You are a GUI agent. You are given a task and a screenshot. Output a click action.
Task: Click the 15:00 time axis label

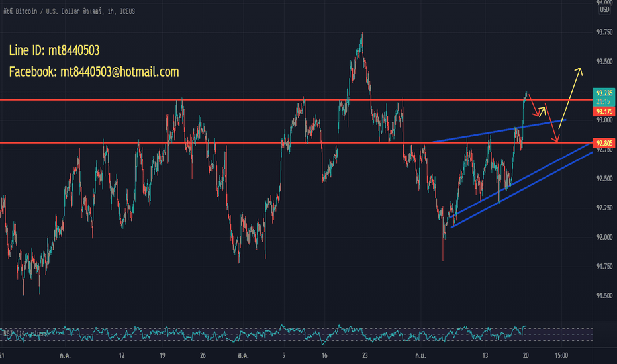click(561, 355)
